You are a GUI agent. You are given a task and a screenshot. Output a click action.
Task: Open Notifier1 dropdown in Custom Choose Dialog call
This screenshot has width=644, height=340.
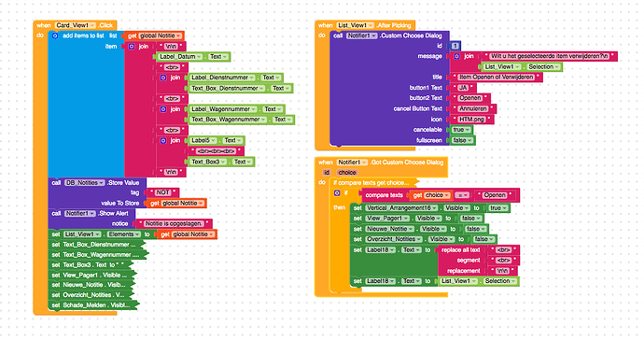(x=361, y=36)
